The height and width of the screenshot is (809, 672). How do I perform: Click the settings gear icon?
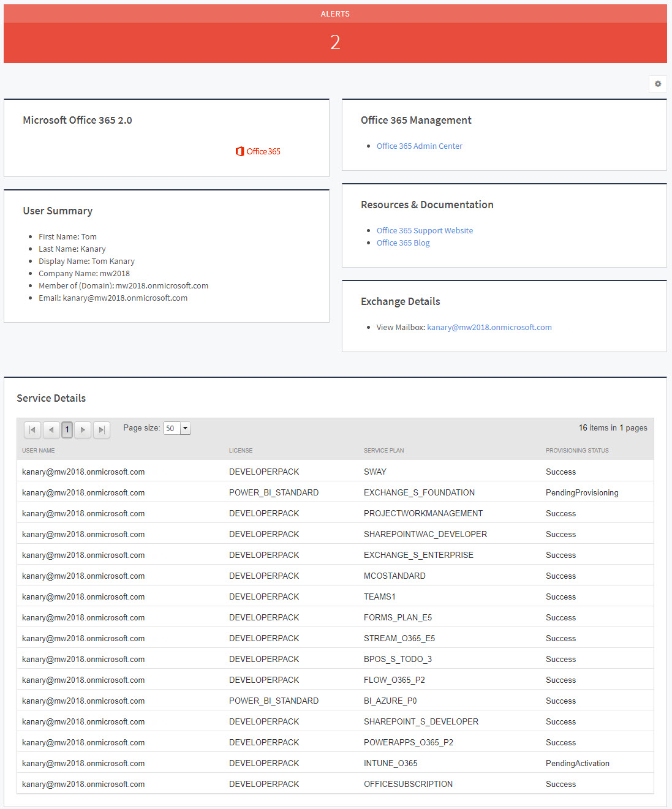point(657,84)
